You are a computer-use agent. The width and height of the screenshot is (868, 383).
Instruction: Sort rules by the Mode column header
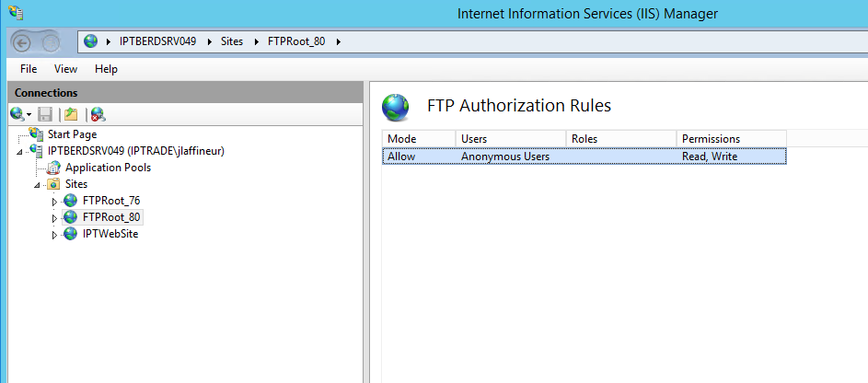(419, 138)
